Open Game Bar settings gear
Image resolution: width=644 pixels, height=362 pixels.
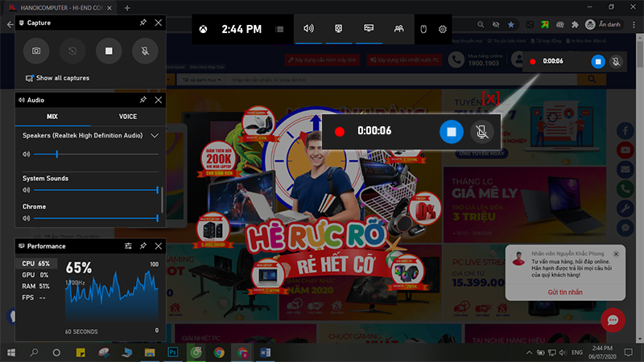pos(442,29)
